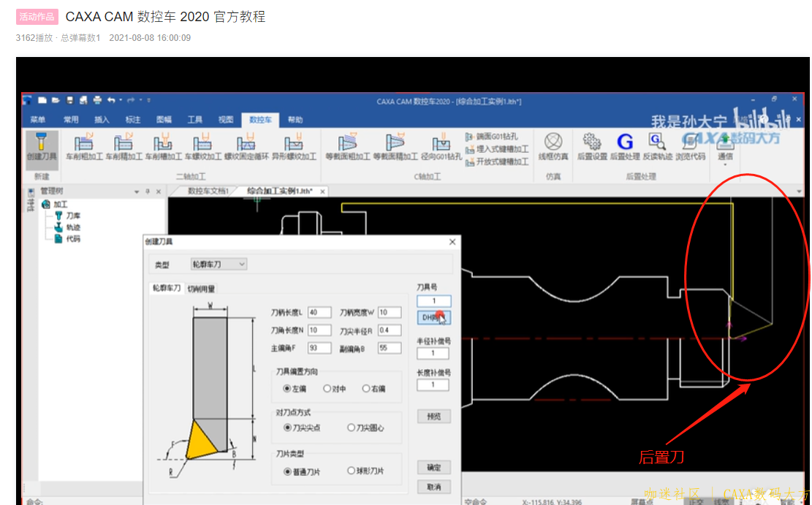Click the 刀具号 tool number field

434,301
